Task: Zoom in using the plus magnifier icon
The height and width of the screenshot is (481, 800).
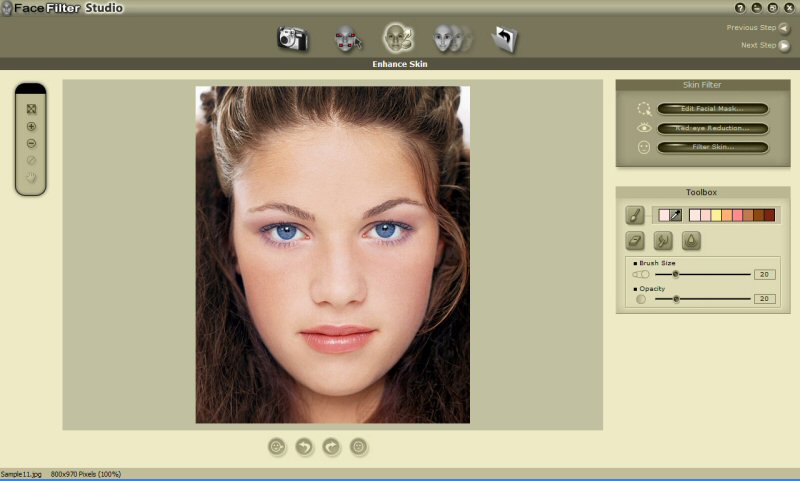Action: pos(31,127)
